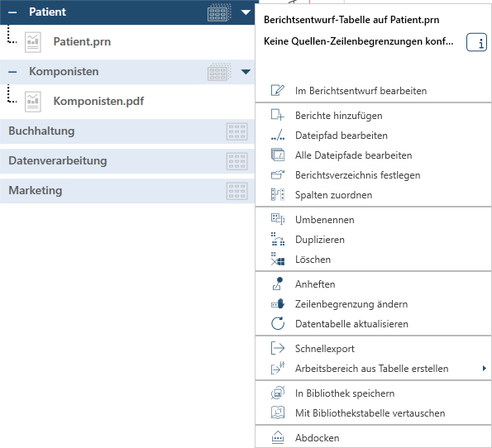Click the Patient.prn report file icon
Image resolution: width=492 pixels, height=448 pixels.
coord(33,42)
